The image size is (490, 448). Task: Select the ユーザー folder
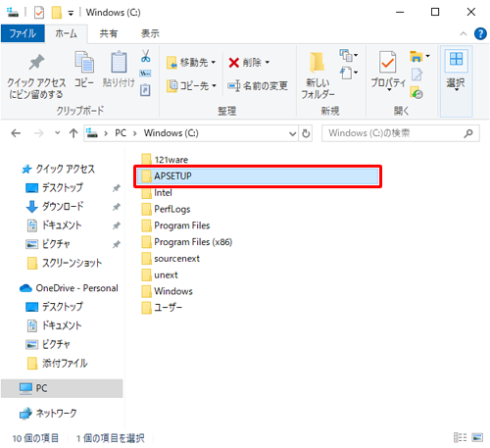click(162, 308)
